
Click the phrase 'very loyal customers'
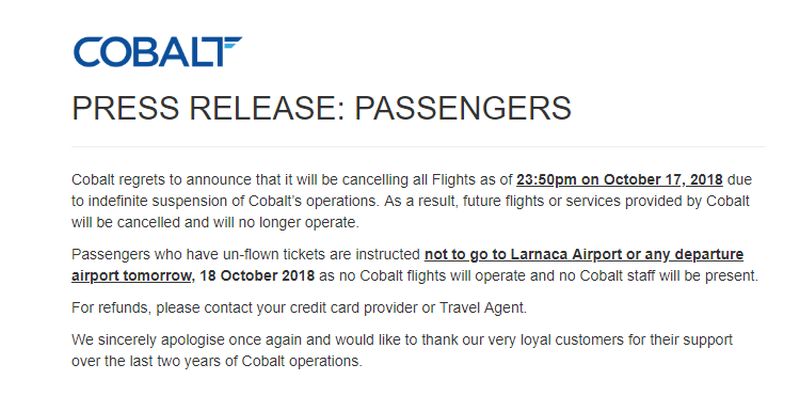pyautogui.click(x=552, y=340)
